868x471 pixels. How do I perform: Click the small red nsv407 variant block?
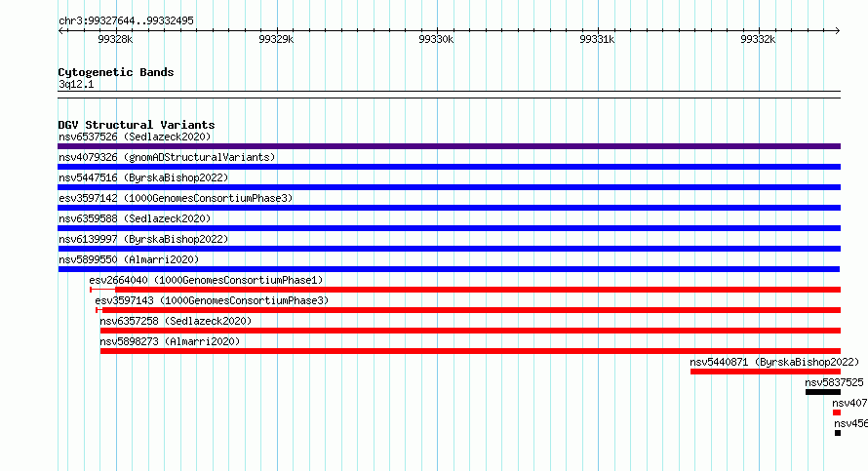837,412
